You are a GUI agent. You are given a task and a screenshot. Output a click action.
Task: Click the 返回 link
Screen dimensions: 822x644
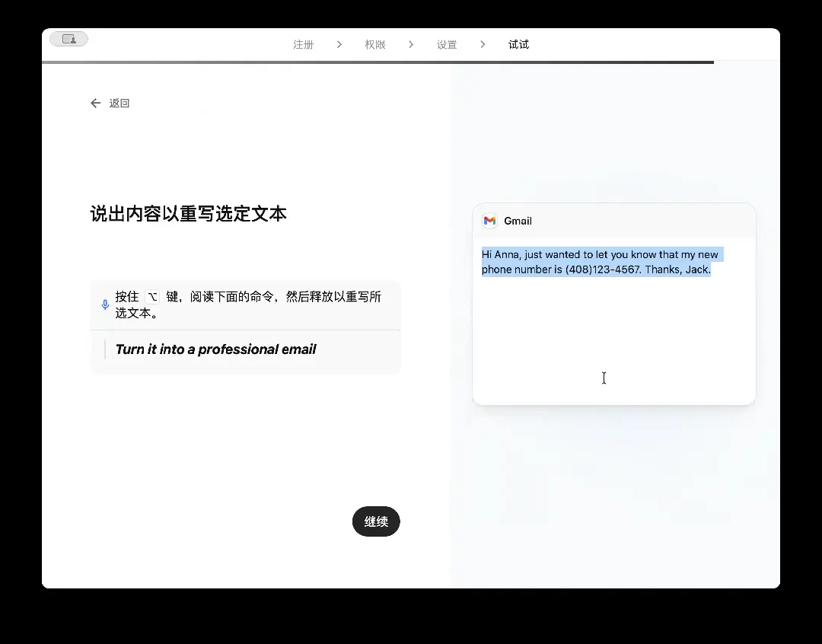pyautogui.click(x=119, y=103)
